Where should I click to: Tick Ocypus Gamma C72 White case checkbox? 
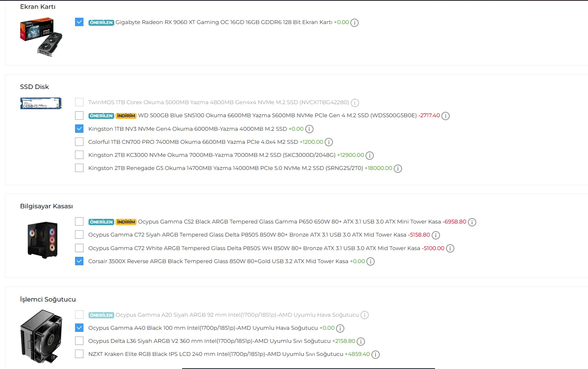pos(79,248)
